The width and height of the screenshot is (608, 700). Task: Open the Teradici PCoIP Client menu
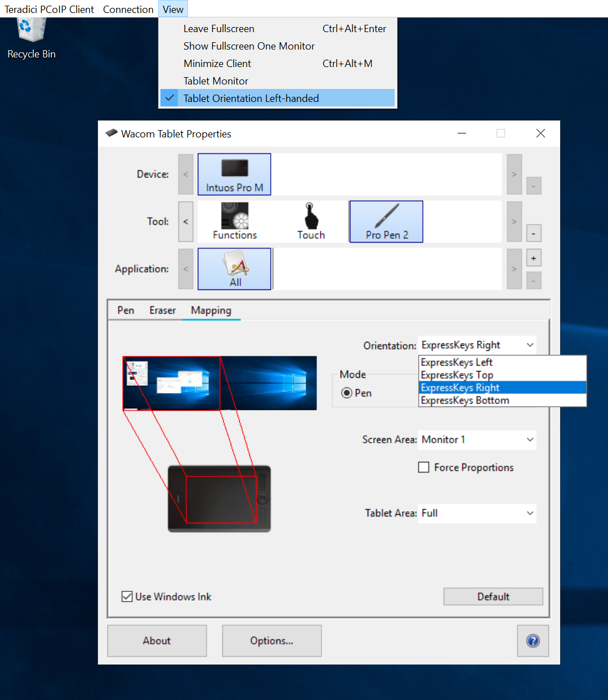point(50,9)
